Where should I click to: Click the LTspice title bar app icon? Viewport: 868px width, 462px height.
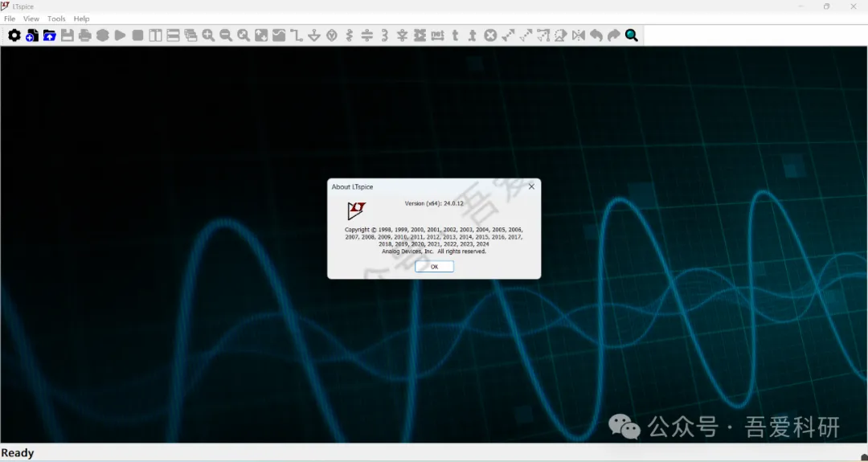[5, 6]
